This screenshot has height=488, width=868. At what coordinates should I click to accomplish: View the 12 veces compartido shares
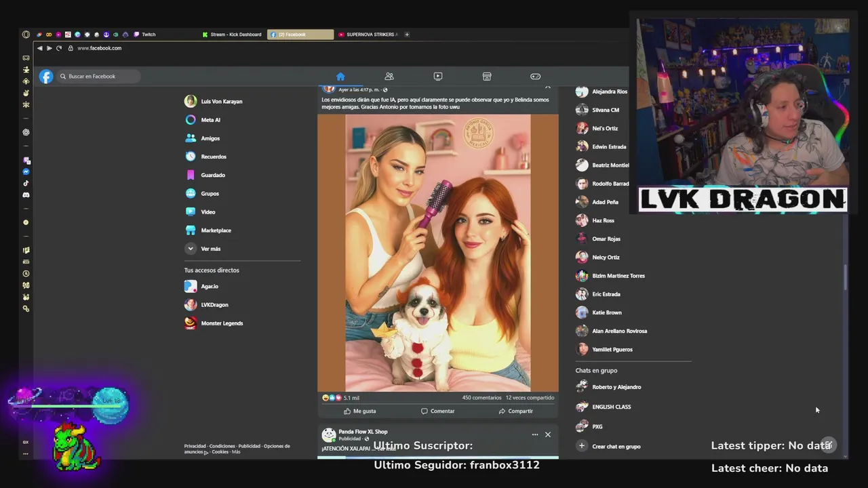(530, 398)
